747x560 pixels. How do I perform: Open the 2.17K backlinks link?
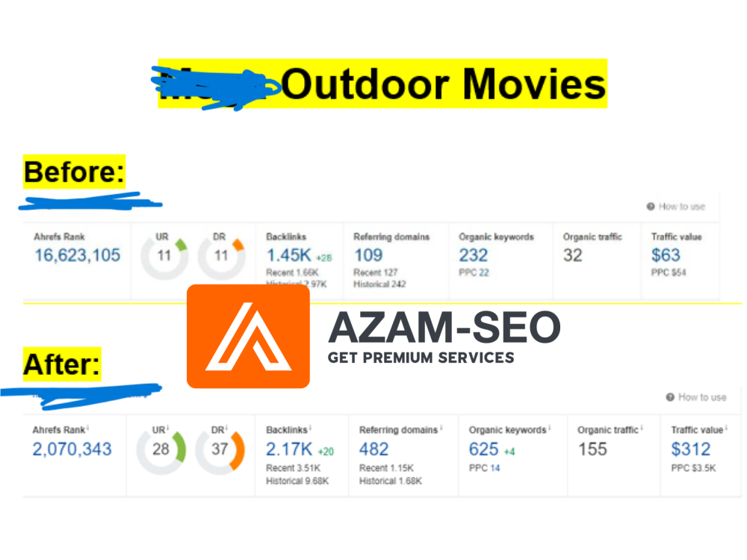[x=289, y=449]
